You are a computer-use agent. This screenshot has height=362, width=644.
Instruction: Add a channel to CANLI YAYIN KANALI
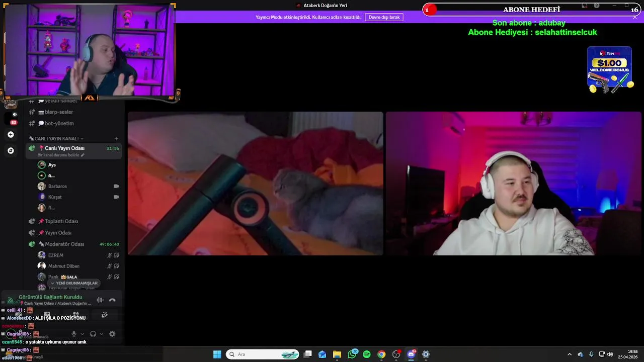116,139
